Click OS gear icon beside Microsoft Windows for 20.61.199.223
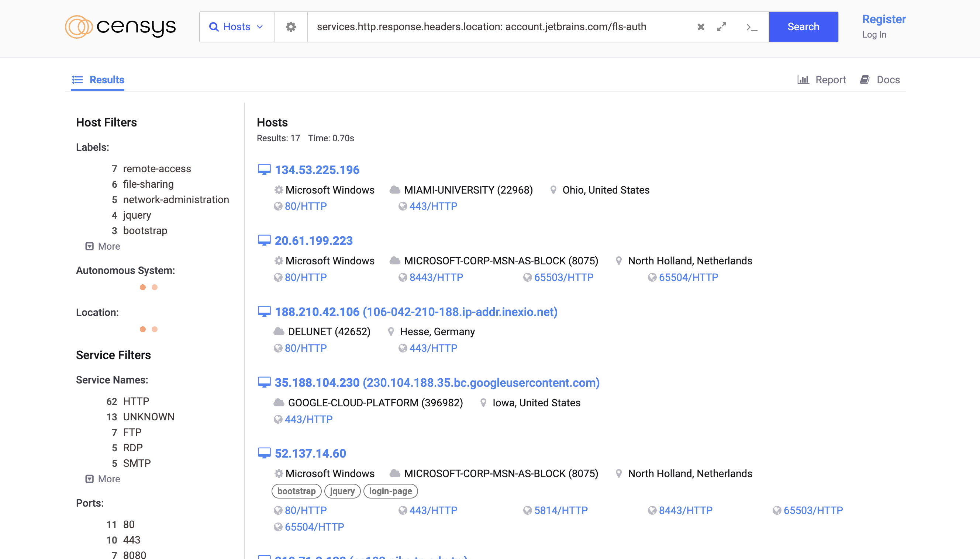This screenshot has width=980, height=559. [x=279, y=261]
